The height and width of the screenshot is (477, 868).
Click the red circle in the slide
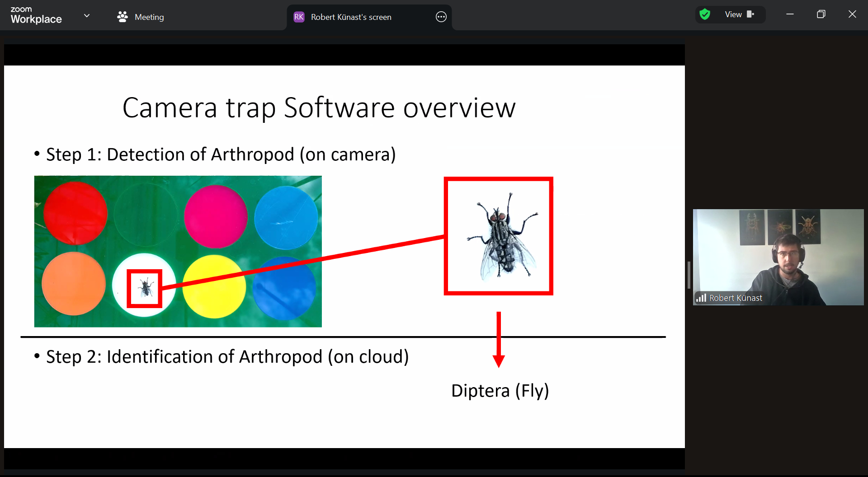point(75,213)
